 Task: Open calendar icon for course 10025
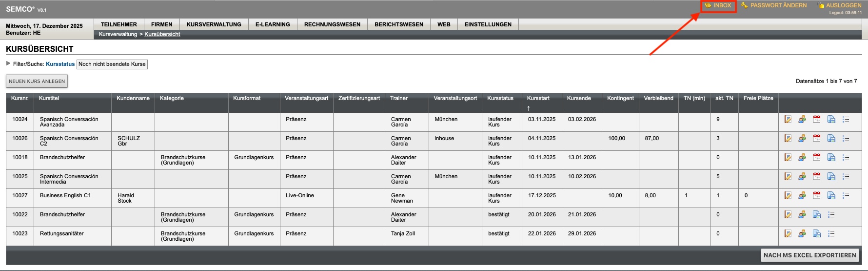click(x=817, y=177)
